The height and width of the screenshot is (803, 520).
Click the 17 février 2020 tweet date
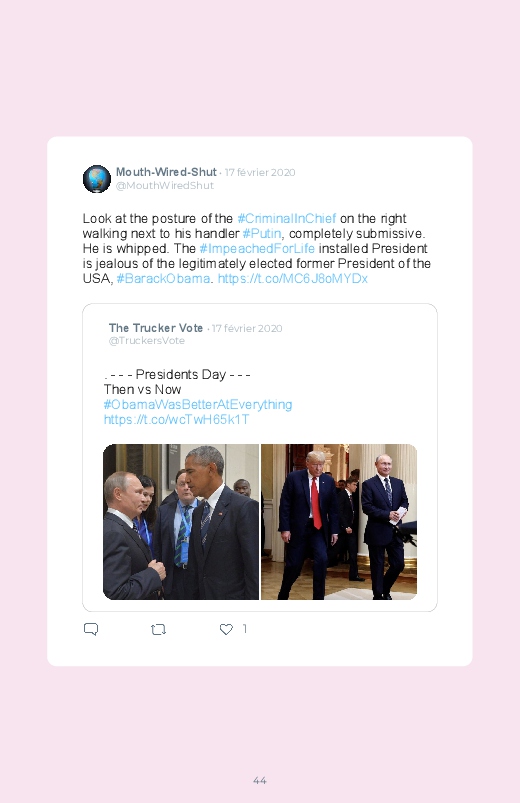coord(260,173)
